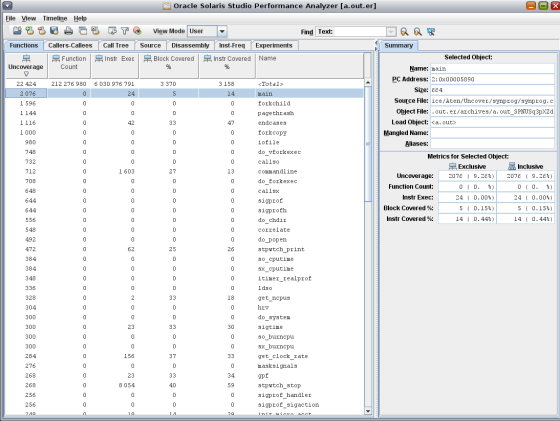Image resolution: width=560 pixels, height=421 pixels.
Task: Click the Uncoverage column header label
Action: (x=26, y=67)
